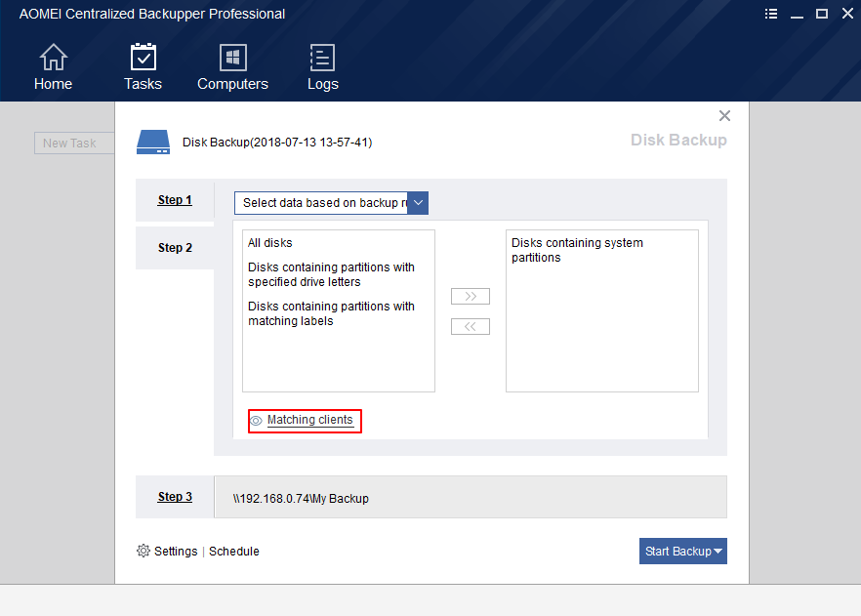Open the Schedule options
Screen dimensions: 861x616
coord(234,552)
